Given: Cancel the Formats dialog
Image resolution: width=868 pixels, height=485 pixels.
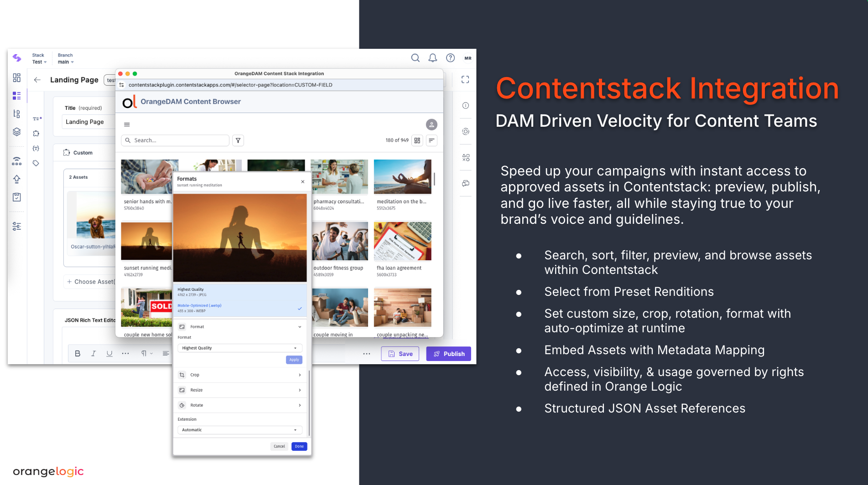Looking at the screenshot, I should [279, 447].
